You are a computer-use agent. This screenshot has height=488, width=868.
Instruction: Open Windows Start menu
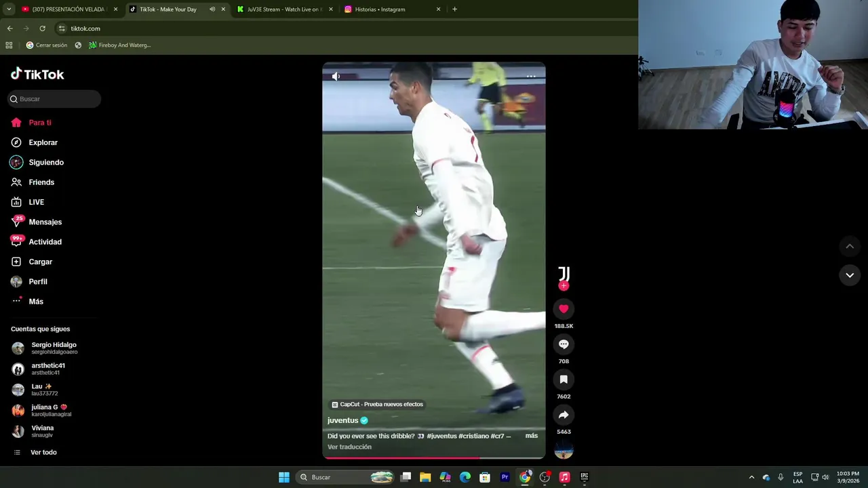tap(284, 477)
